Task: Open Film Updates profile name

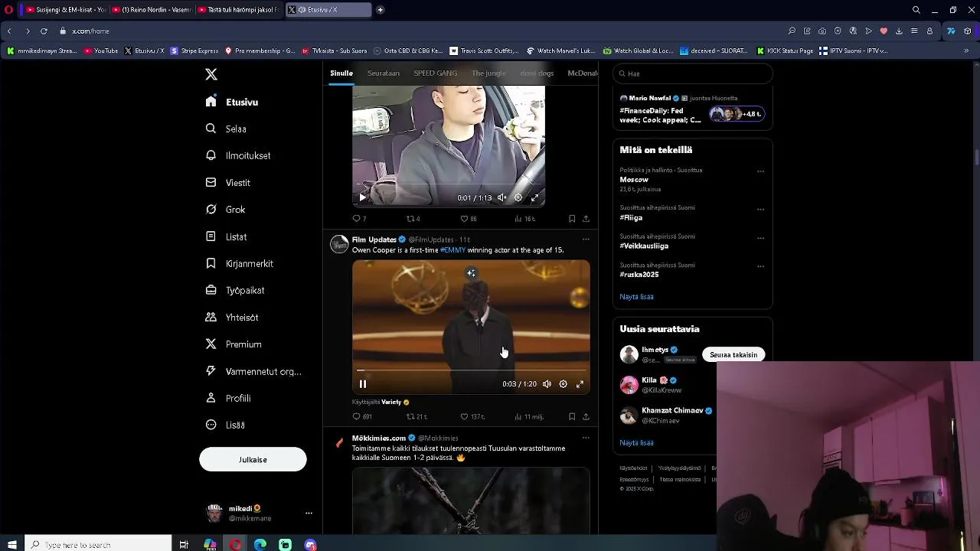Action: (x=374, y=240)
